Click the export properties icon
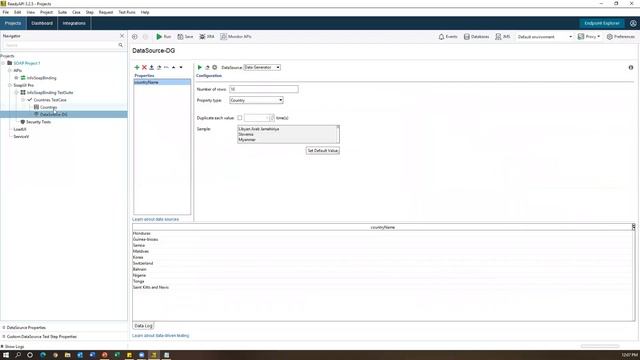Screen dimensions: 640x360 point(159,67)
